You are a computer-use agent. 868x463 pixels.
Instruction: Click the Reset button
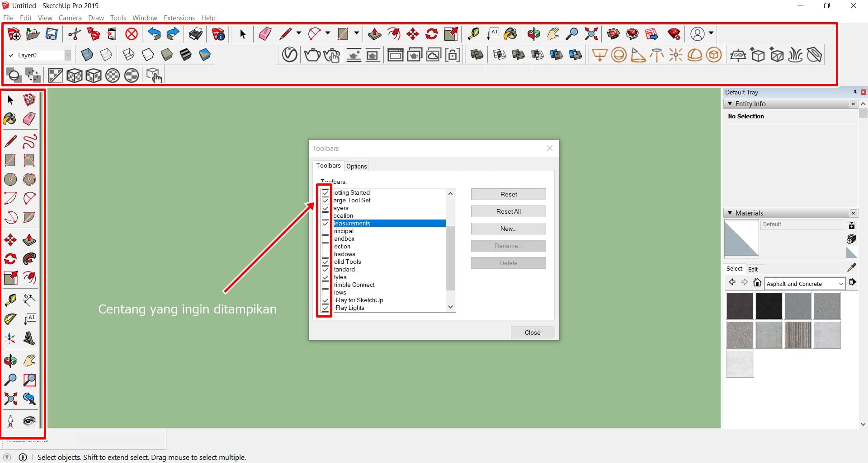[509, 194]
